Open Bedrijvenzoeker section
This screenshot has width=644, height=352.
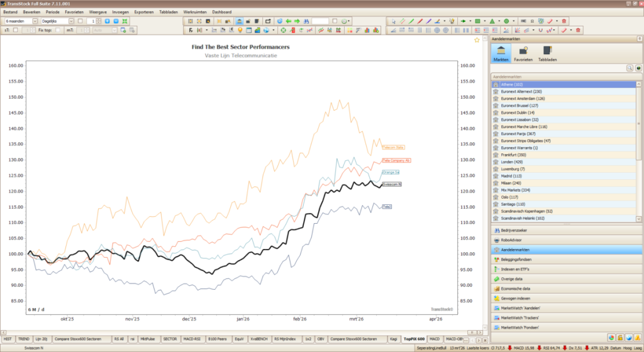point(567,230)
